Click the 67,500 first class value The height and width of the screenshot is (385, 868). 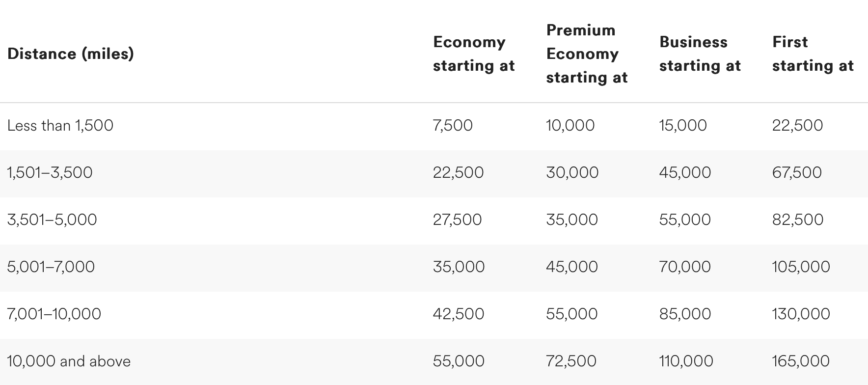797,172
